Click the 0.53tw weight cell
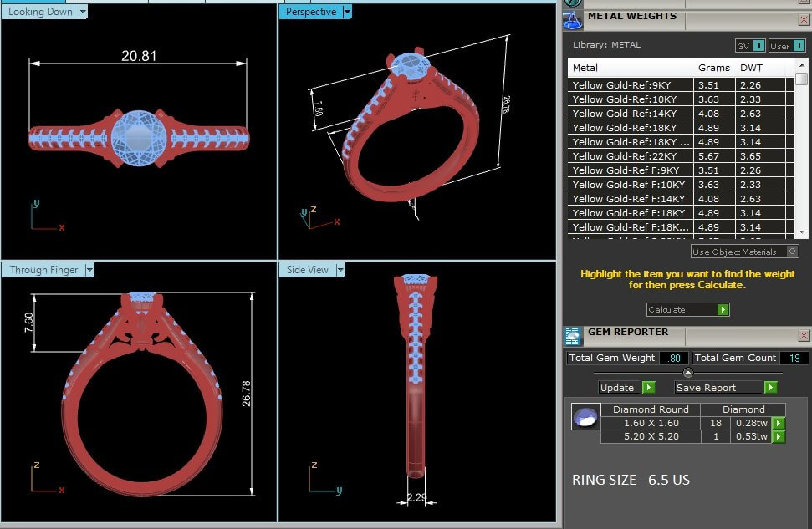Image resolution: width=812 pixels, height=529 pixels. click(x=752, y=436)
